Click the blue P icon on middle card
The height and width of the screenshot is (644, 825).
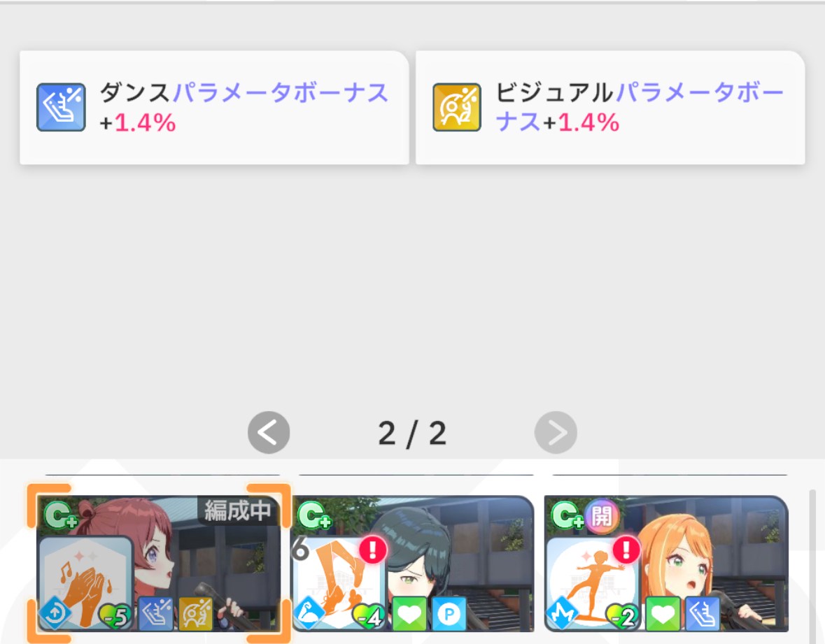[449, 613]
